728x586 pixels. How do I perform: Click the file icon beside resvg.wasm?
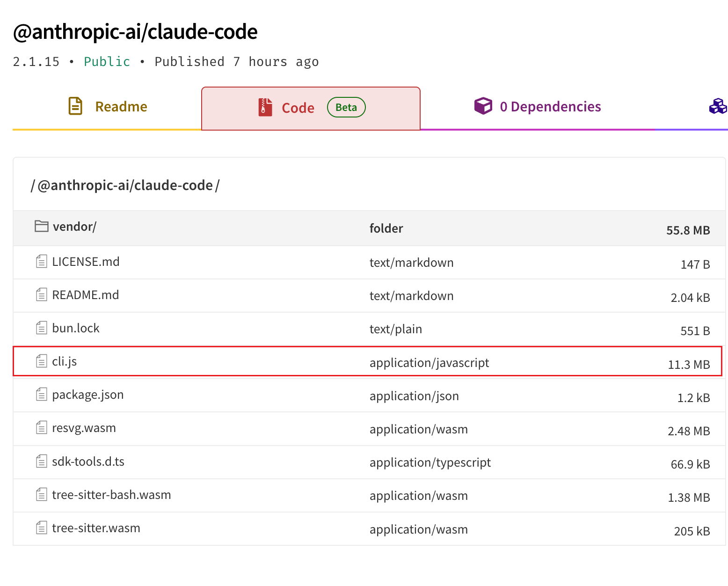(x=41, y=428)
